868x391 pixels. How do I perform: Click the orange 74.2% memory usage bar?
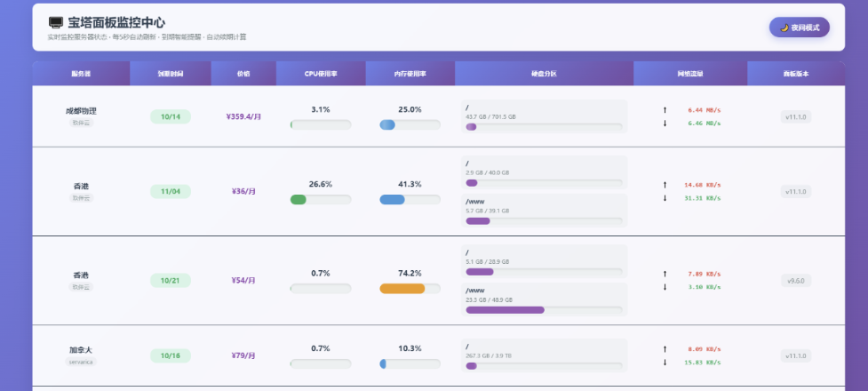402,289
